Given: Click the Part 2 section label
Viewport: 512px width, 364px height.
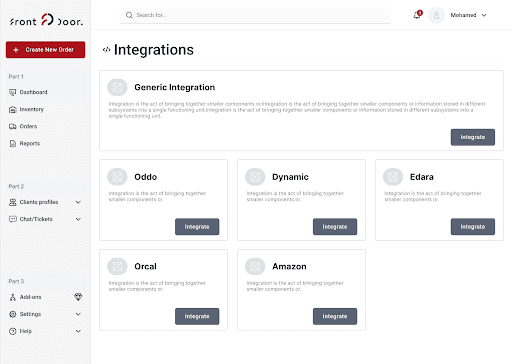Looking at the screenshot, I should [16, 186].
